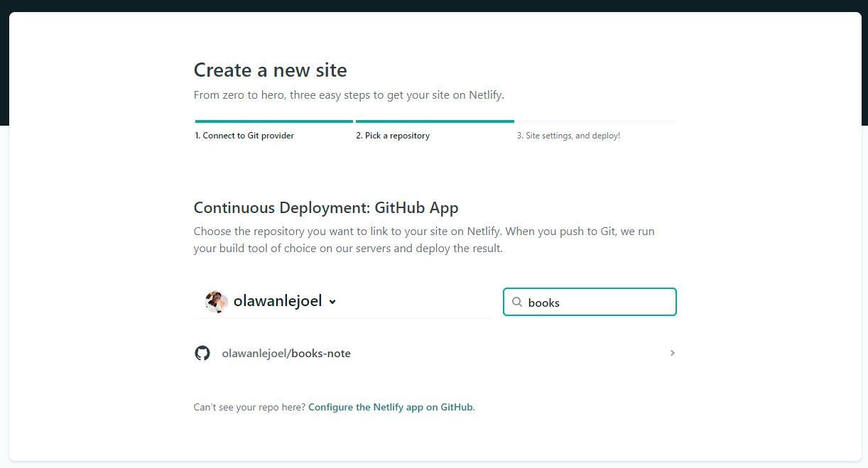Click the olawanlejoel account name
Screen dimensions: 868x468
[278, 301]
